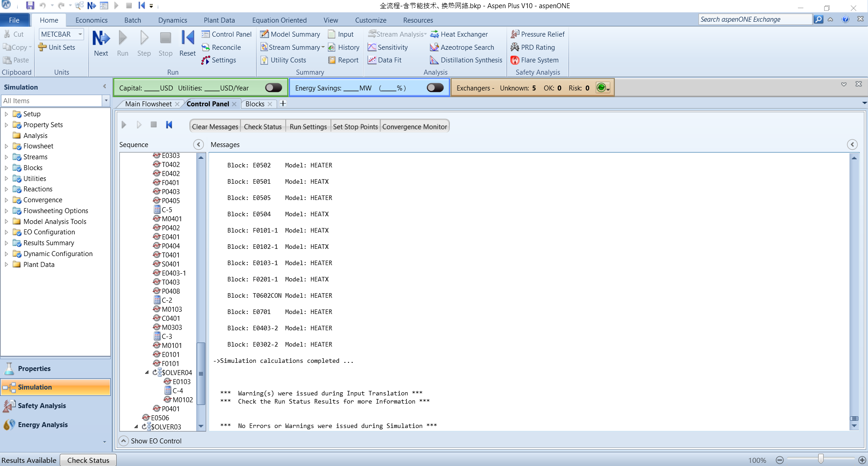Open Data Fit analysis
This screenshot has width=868, height=466.
pos(385,60)
